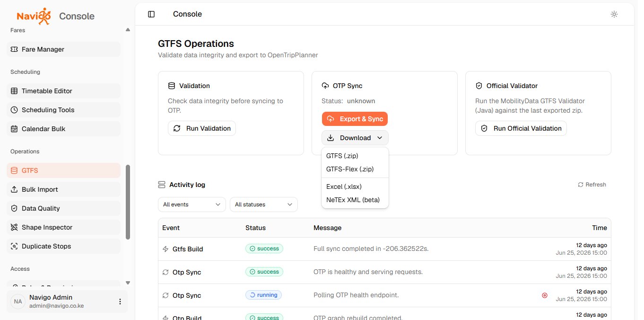
Task: Click the Validation card database icon
Action: (172, 86)
